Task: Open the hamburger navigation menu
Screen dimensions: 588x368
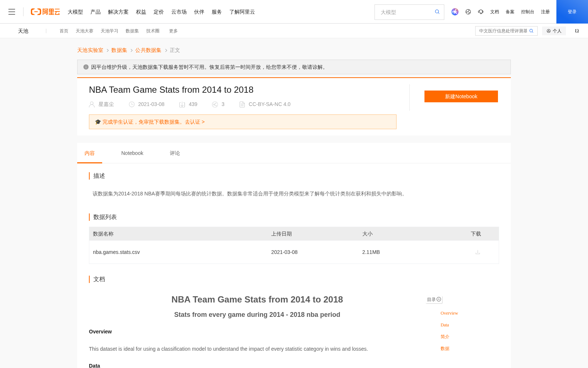Action: [x=12, y=12]
